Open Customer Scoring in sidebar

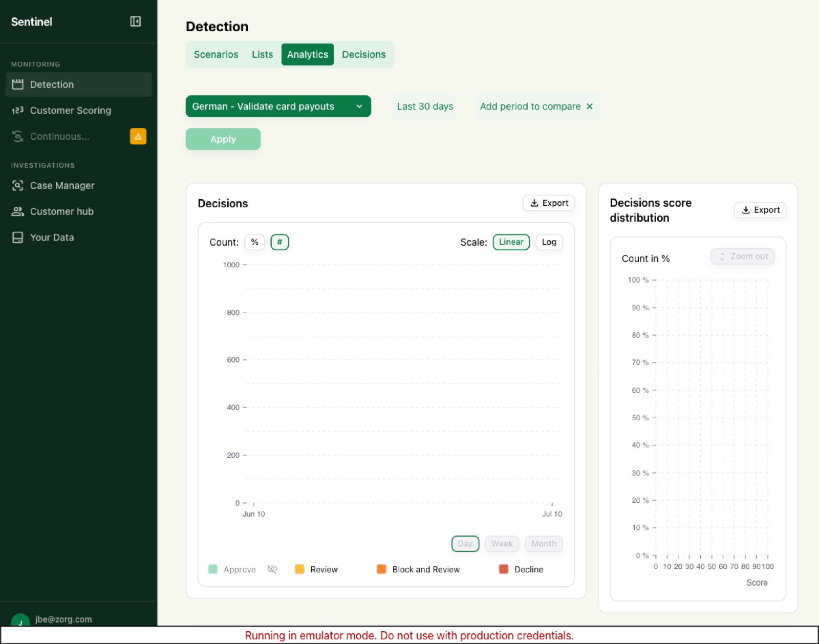click(78, 110)
